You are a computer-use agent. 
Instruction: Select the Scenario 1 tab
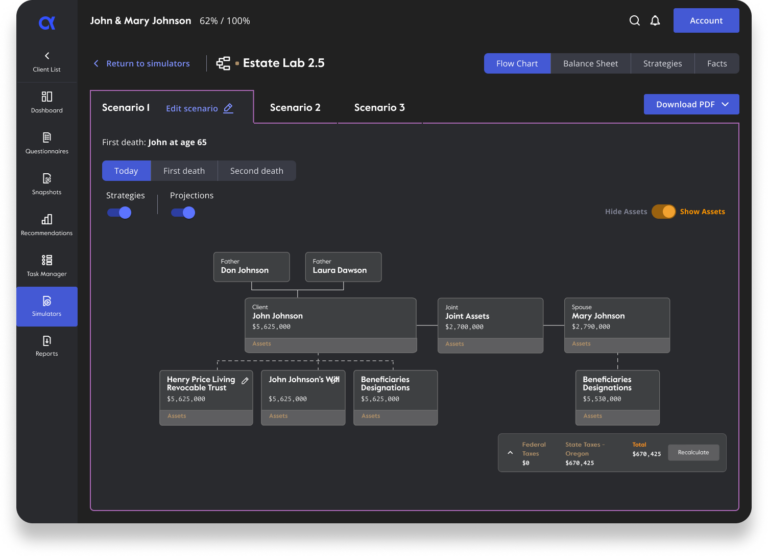pyautogui.click(x=126, y=107)
